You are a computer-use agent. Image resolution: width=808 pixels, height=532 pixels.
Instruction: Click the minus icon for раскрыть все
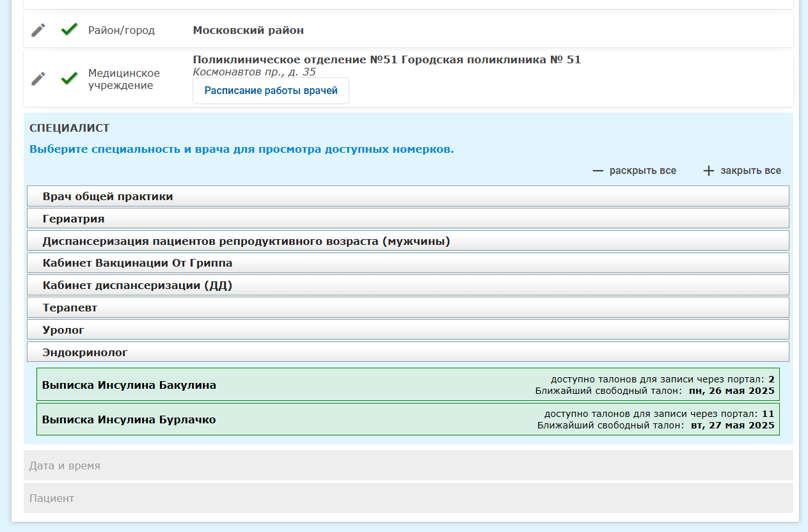pos(598,171)
